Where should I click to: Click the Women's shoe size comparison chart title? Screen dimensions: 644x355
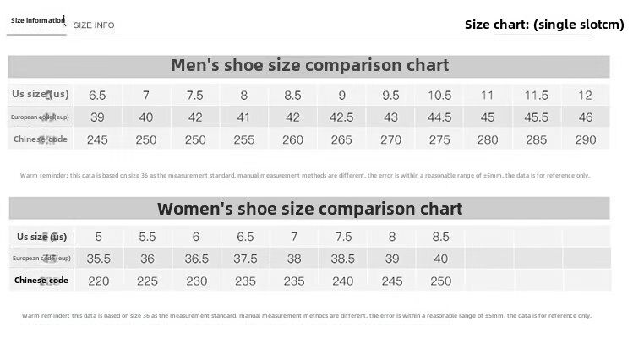309,209
